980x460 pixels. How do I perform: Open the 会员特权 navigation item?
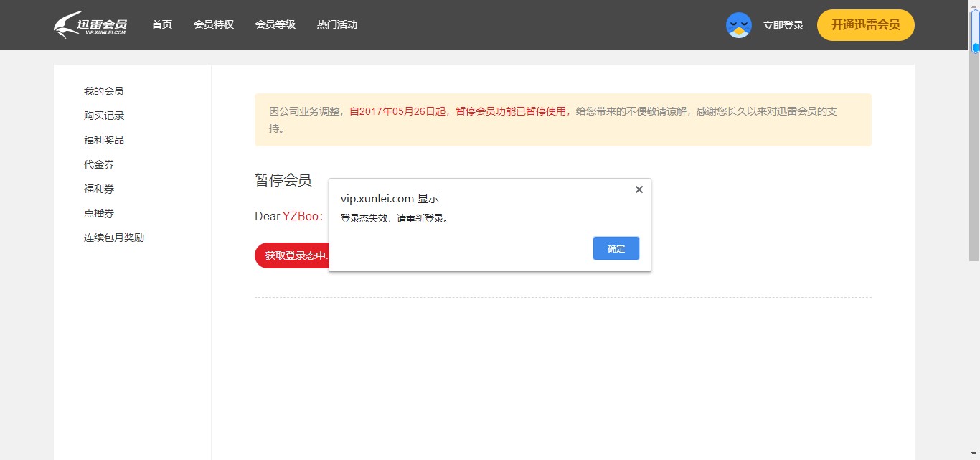pos(213,24)
